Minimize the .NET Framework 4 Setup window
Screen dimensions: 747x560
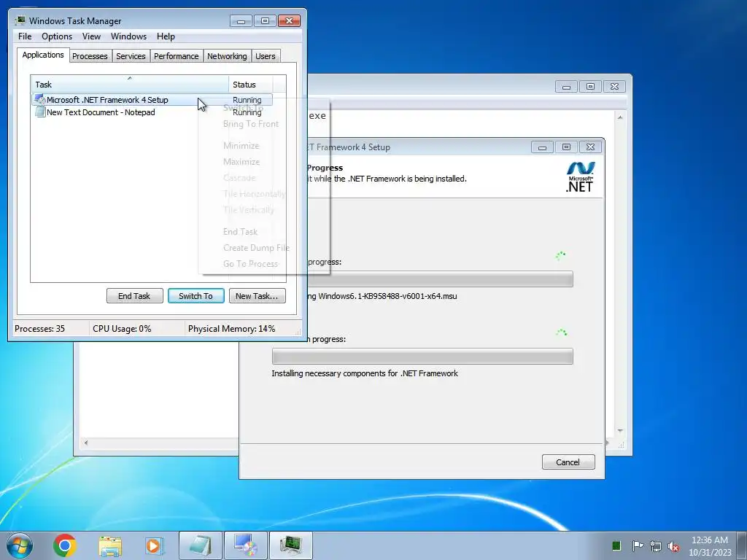click(542, 147)
